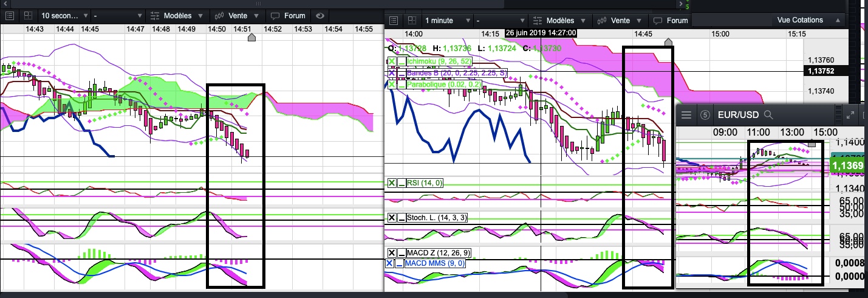Click the layout grid icon on 1 minute chart

tap(411, 20)
